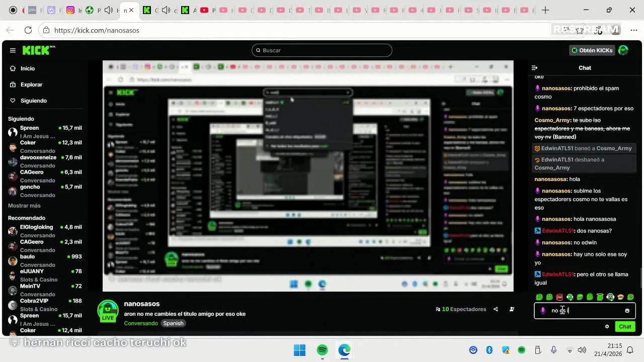The height and width of the screenshot is (362, 644).
Task: Insert the last emote in the emote row
Action: click(x=630, y=297)
